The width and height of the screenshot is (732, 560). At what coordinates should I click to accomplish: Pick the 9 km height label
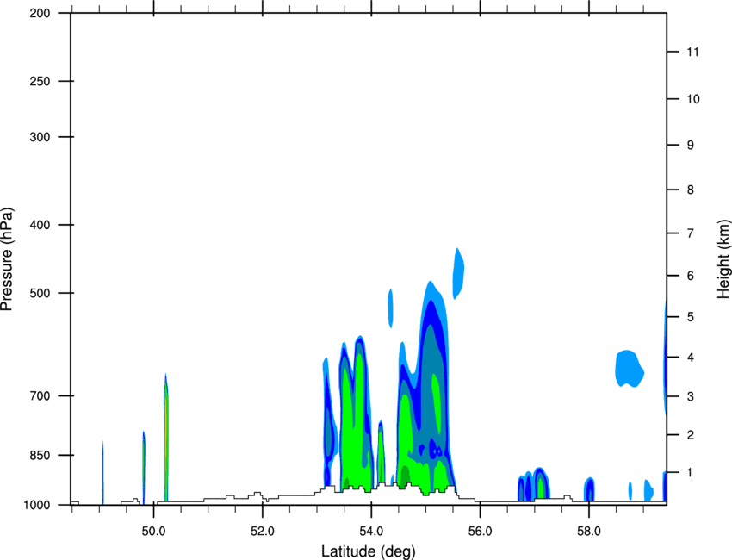(x=691, y=146)
